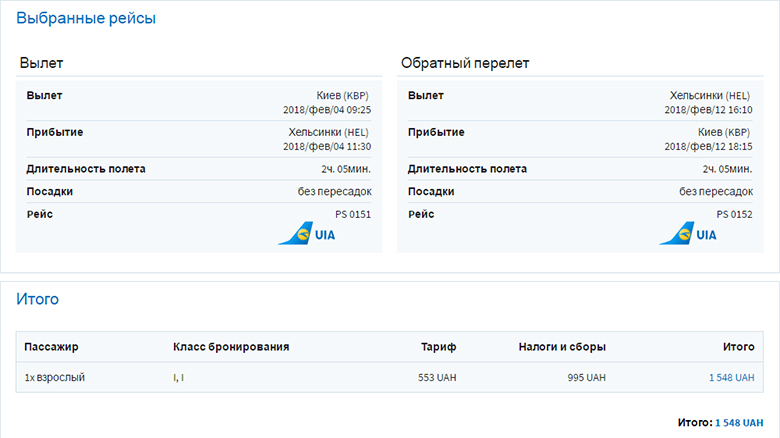Click the "Выбранные рейсы" section heading
This screenshot has width=780, height=438.
click(86, 18)
